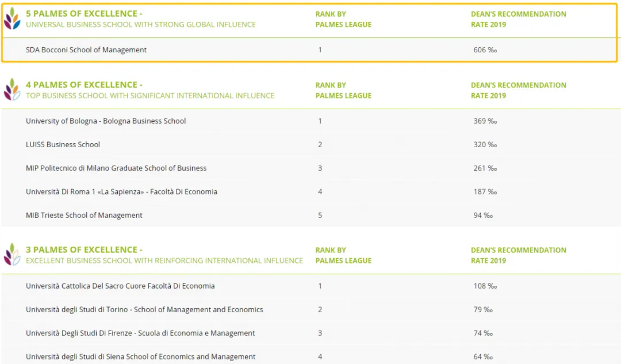Viewport: 621px width, 364px height.
Task: Open SDA Bocconi School of Management
Action: pyautogui.click(x=86, y=50)
